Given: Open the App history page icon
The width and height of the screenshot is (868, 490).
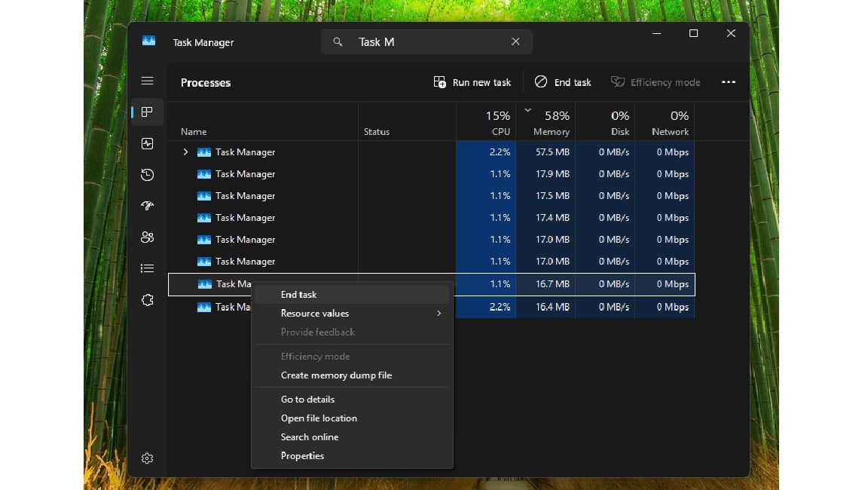Looking at the screenshot, I should pos(148,175).
